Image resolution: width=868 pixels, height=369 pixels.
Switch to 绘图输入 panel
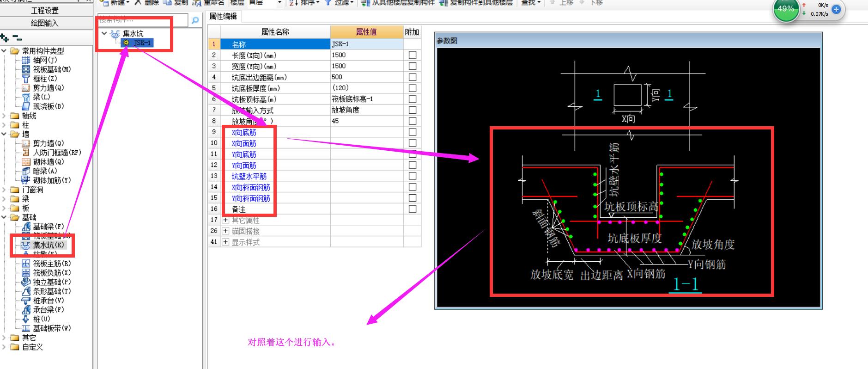(45, 23)
